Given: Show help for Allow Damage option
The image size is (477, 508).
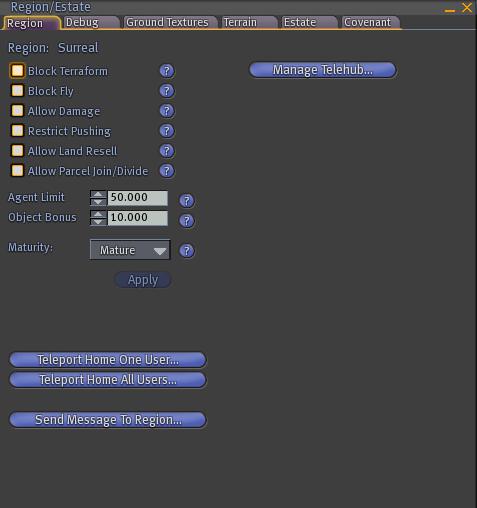Looking at the screenshot, I should pos(167,111).
